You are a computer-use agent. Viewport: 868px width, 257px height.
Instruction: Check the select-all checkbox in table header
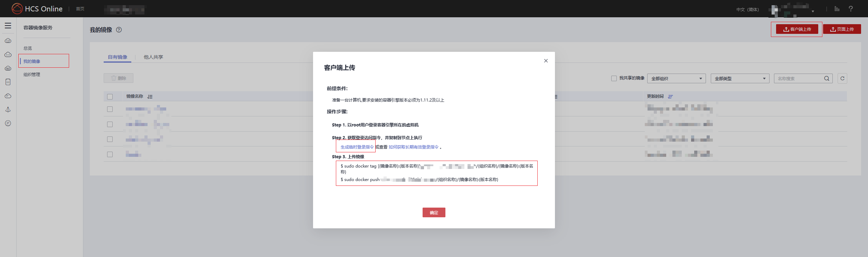click(x=110, y=97)
